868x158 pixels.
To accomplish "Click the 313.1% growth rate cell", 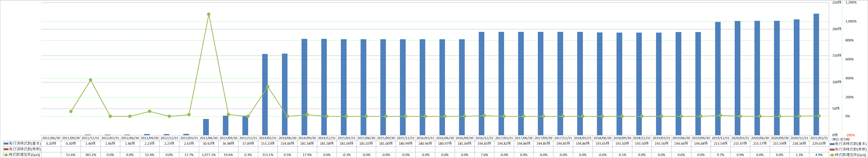I will point(268,155).
